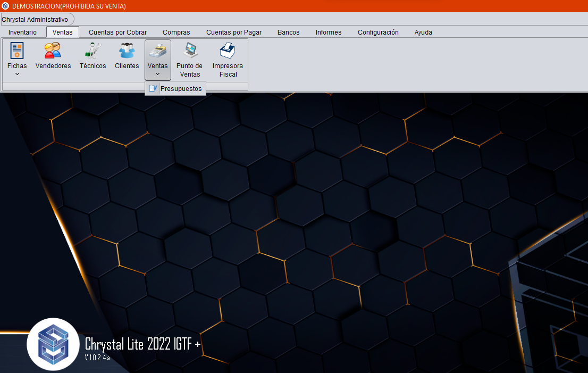Open the Cuentas por Cobrar tab
Viewport: 588px width, 373px height.
pyautogui.click(x=117, y=32)
